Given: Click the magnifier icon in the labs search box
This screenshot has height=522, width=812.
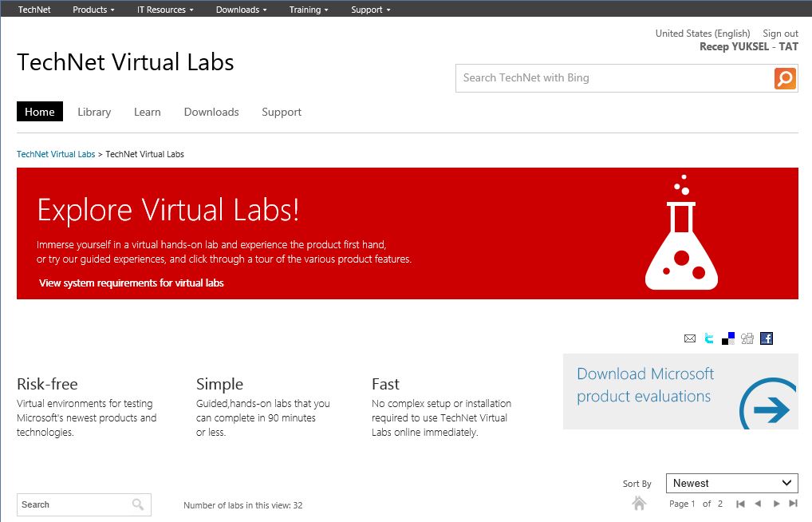Looking at the screenshot, I should (x=138, y=504).
